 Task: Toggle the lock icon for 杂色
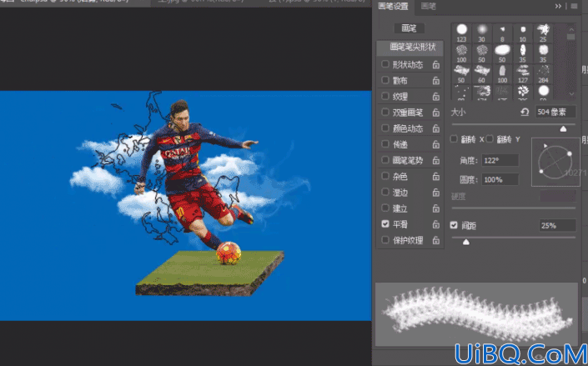coord(435,176)
